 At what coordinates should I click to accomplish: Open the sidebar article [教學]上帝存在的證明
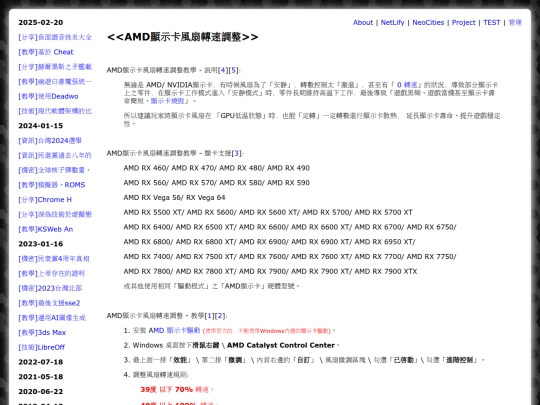(51, 273)
